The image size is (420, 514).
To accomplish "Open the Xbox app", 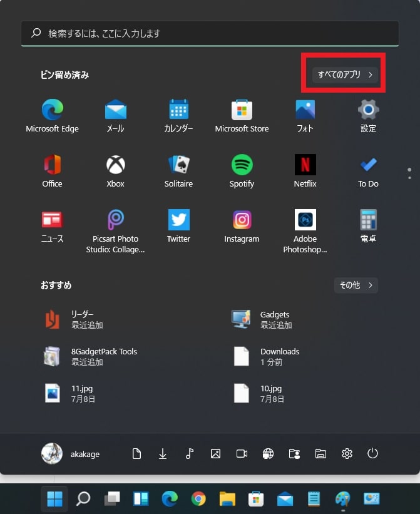I will 115,170.
